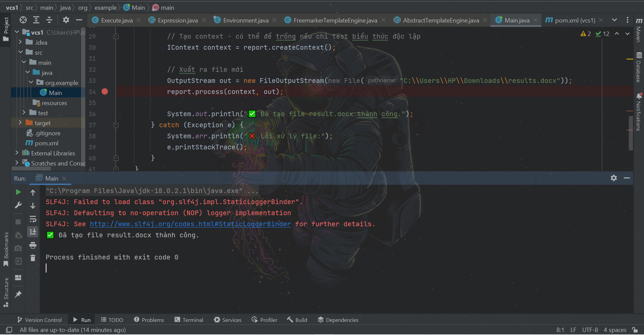Open the Problems tool window
This screenshot has height=335, width=644.
coord(149,320)
